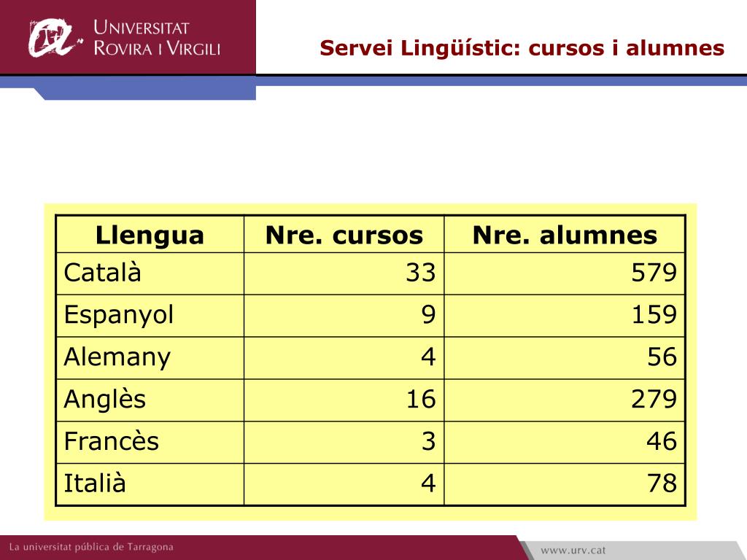
Task: Select the Italià row label
Action: pos(95,483)
